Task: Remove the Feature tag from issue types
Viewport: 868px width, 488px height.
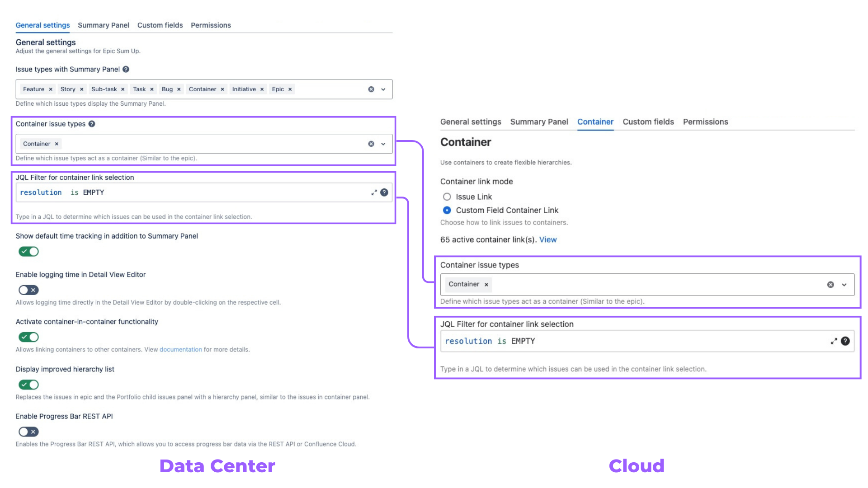Action: [x=51, y=89]
